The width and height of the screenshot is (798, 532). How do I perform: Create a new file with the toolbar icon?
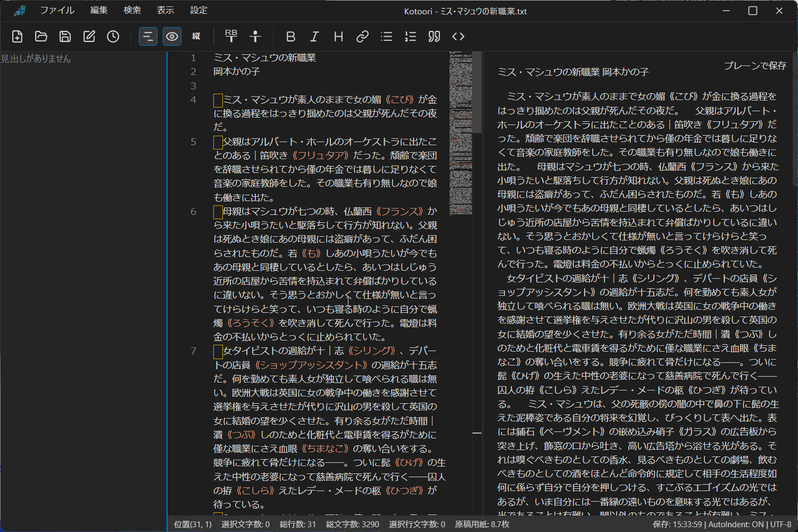pyautogui.click(x=17, y=37)
